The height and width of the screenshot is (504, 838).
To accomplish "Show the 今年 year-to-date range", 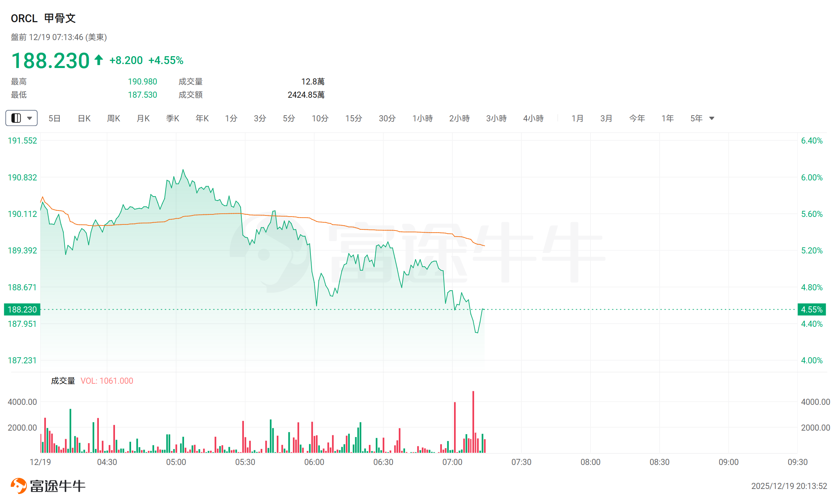I will (637, 118).
